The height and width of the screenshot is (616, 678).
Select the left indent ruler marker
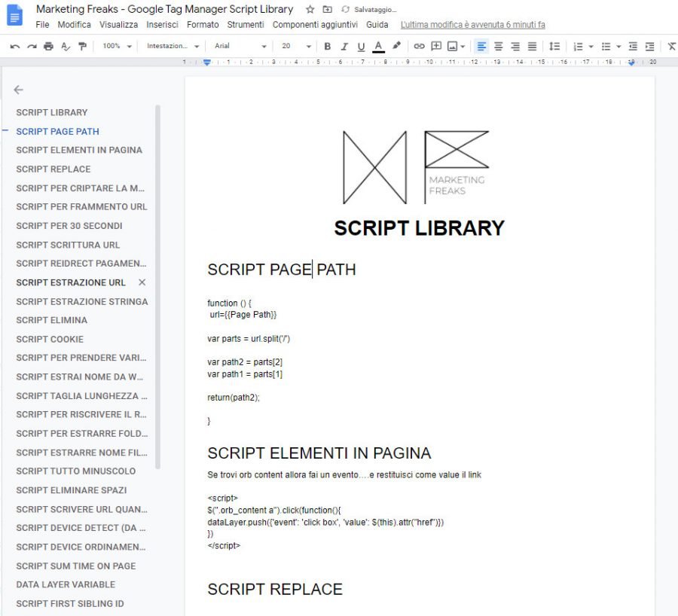click(207, 63)
